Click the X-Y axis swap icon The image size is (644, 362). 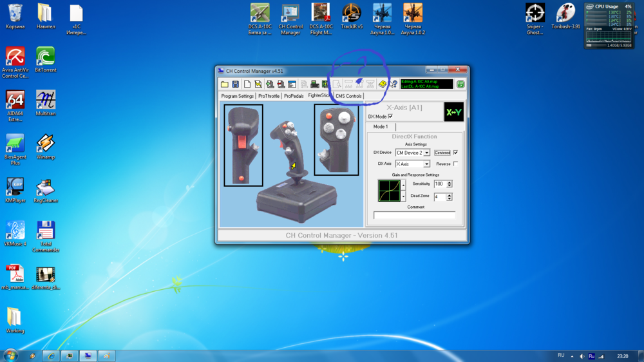(453, 112)
